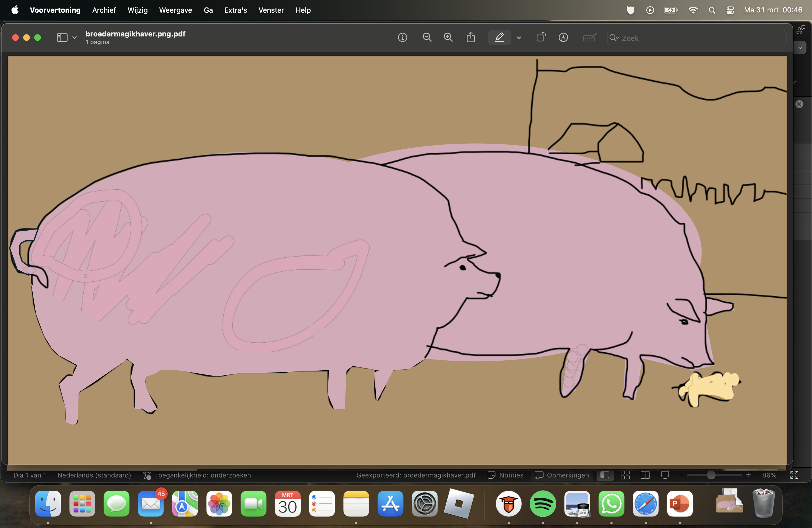
Task: Toggle sidebar panel icon in toolbar
Action: [62, 38]
